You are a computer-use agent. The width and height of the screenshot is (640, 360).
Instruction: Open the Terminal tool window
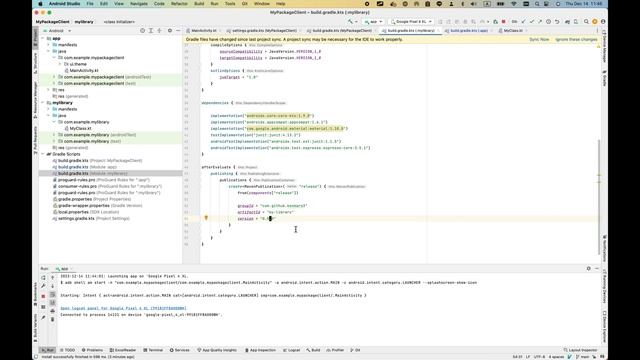click(x=153, y=350)
